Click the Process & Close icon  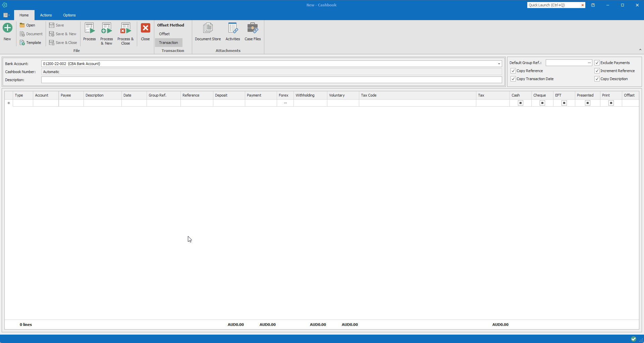click(x=125, y=29)
